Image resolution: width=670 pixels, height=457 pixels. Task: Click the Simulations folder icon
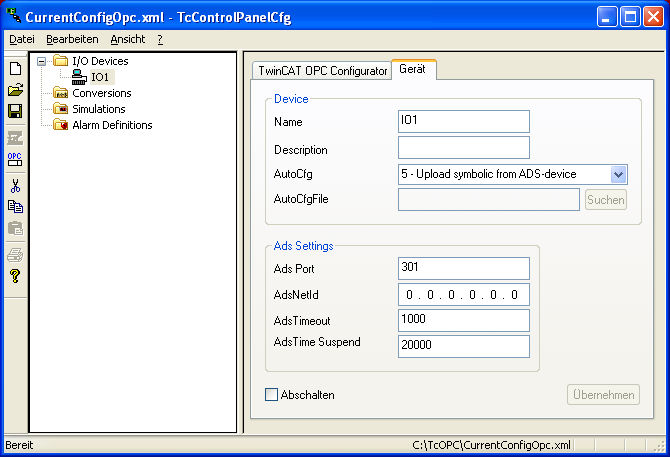coord(61,108)
